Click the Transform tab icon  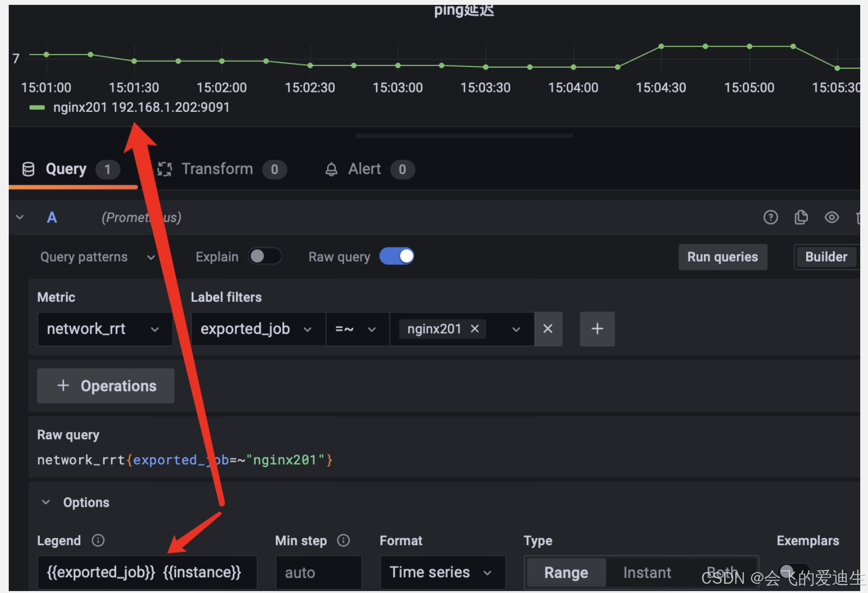tap(165, 169)
